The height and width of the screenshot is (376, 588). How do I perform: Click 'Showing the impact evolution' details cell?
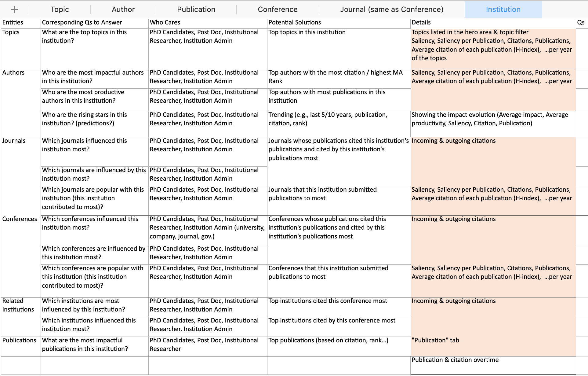tap(493, 124)
